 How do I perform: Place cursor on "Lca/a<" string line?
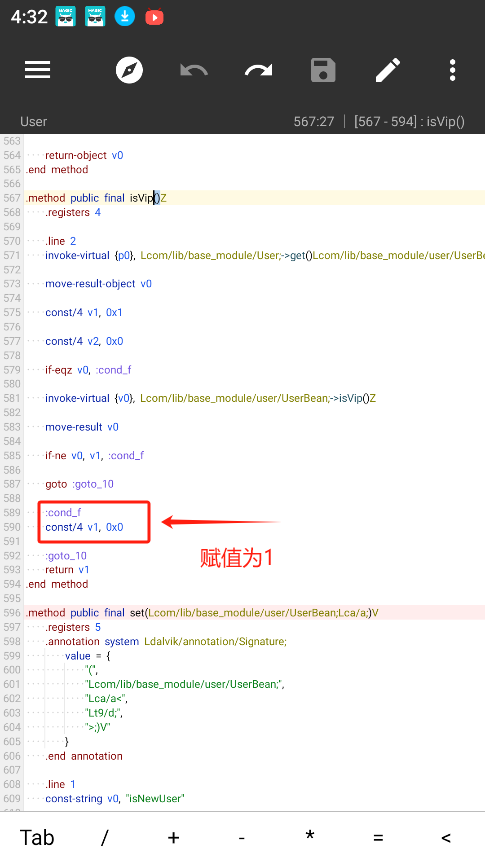pos(107,698)
